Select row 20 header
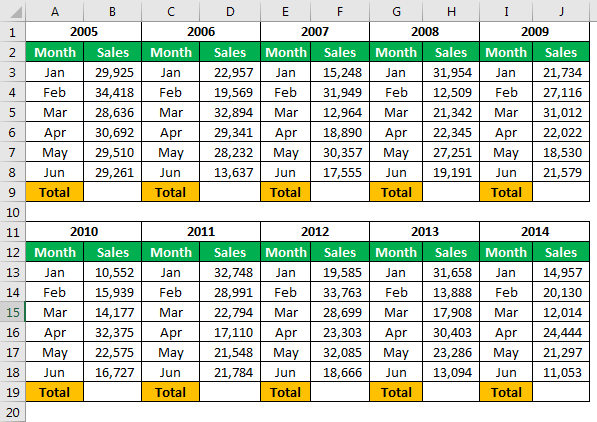Screen dimensions: 597x422 (x=13, y=412)
